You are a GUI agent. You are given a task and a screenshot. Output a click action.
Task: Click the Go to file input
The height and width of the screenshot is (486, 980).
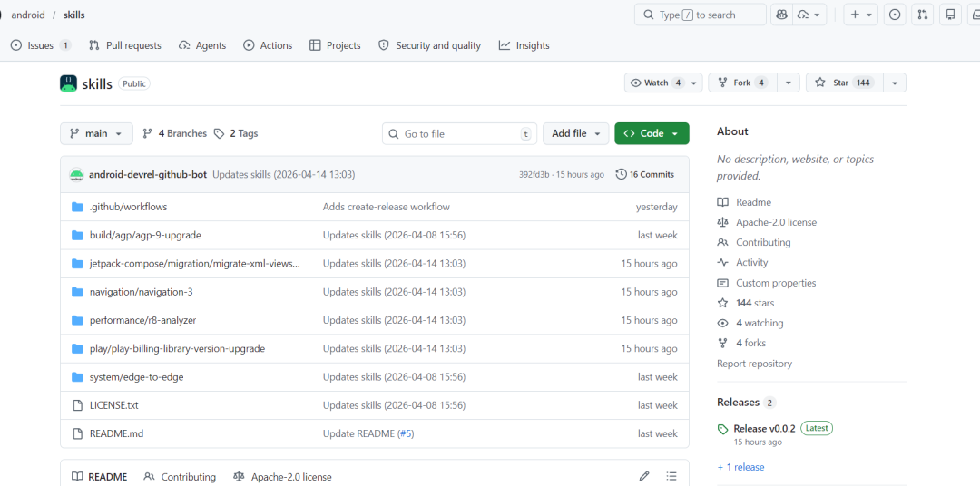[459, 133]
